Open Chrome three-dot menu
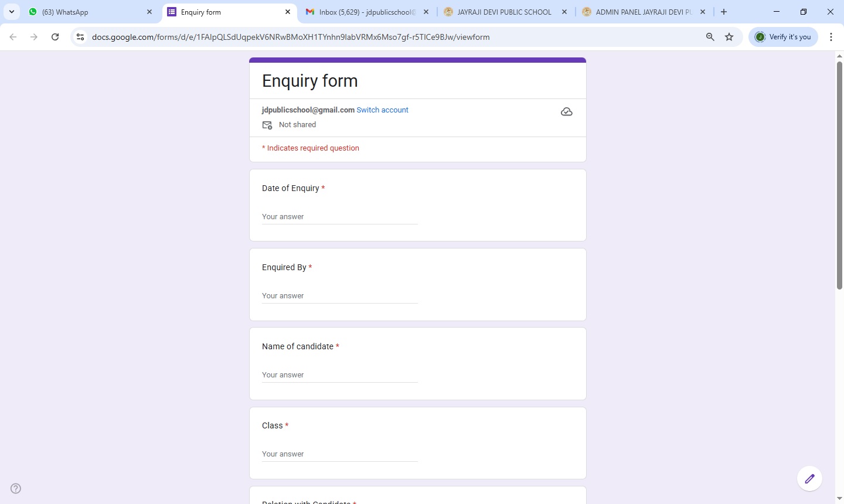 831,37
